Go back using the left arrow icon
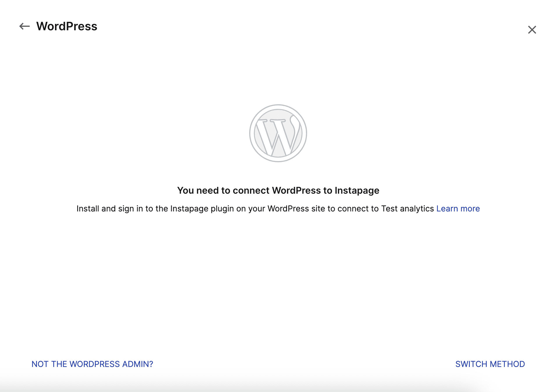The width and height of the screenshot is (556, 392). [24, 27]
